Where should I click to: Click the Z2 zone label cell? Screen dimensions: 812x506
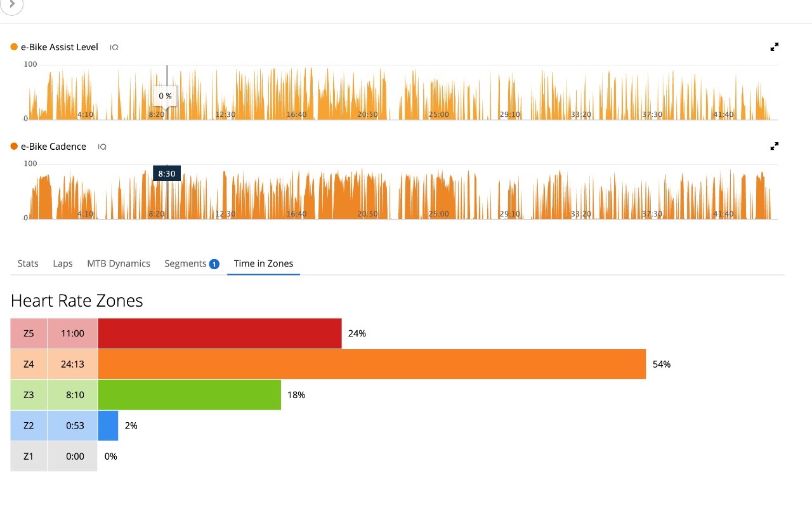(29, 425)
